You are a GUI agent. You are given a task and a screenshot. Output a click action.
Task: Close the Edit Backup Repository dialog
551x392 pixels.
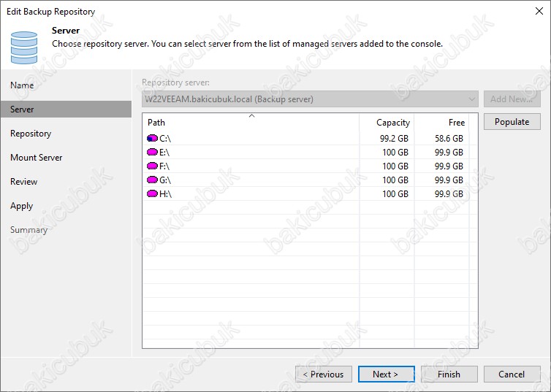(539, 11)
